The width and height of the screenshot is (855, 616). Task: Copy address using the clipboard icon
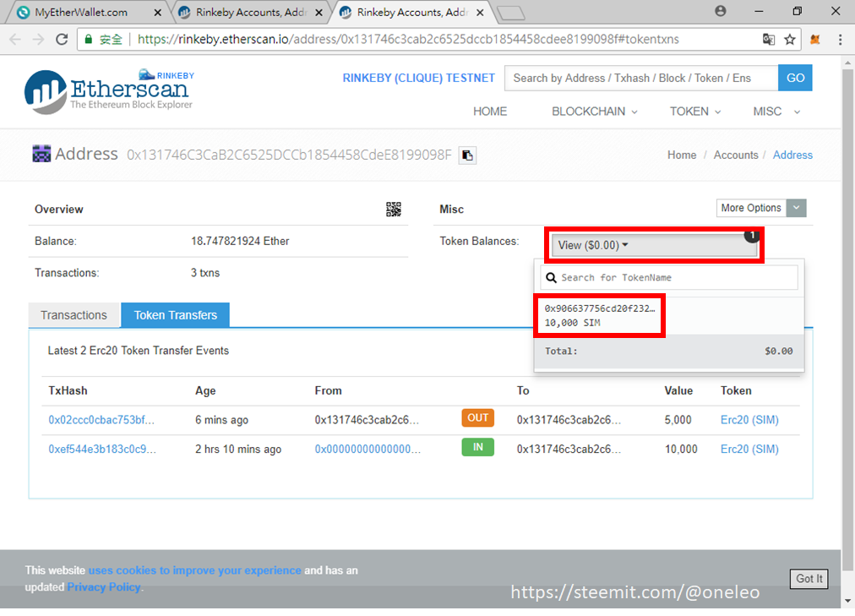click(x=467, y=155)
